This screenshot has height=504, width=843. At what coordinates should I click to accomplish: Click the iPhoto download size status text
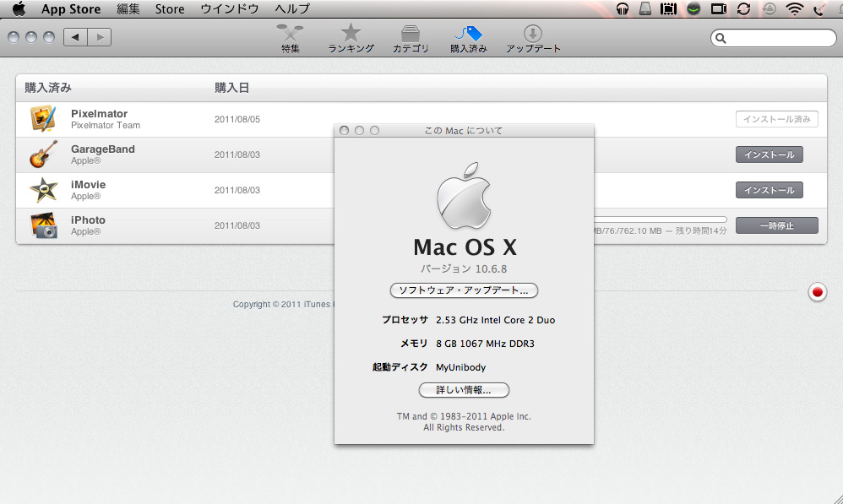[661, 231]
